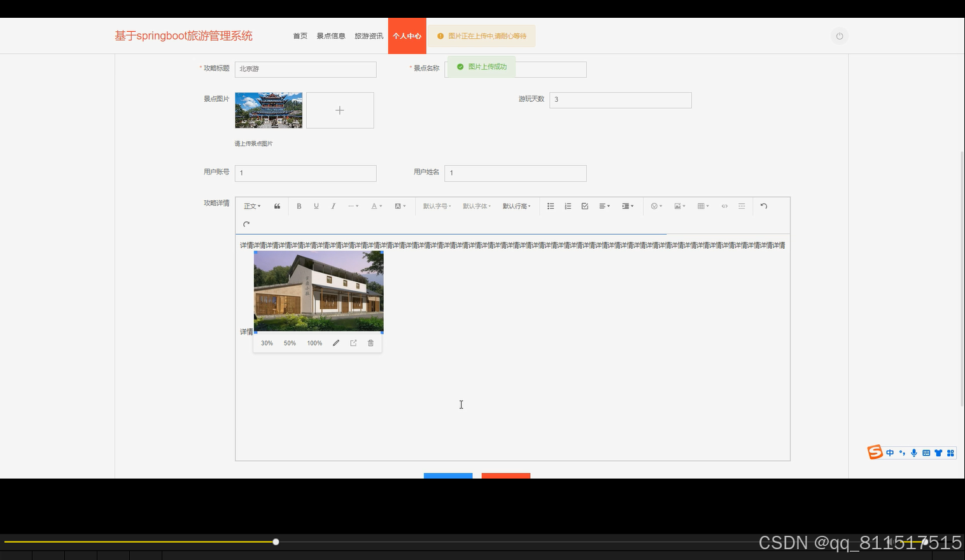965x560 pixels.
Task: Open the 默认字体 font family dropdown
Action: (477, 206)
